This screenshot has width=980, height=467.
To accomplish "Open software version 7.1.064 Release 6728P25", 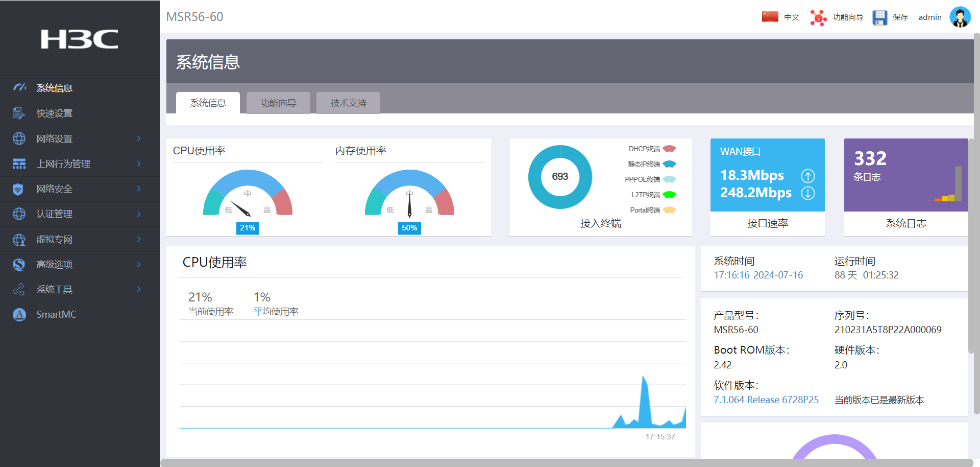I will (x=766, y=400).
